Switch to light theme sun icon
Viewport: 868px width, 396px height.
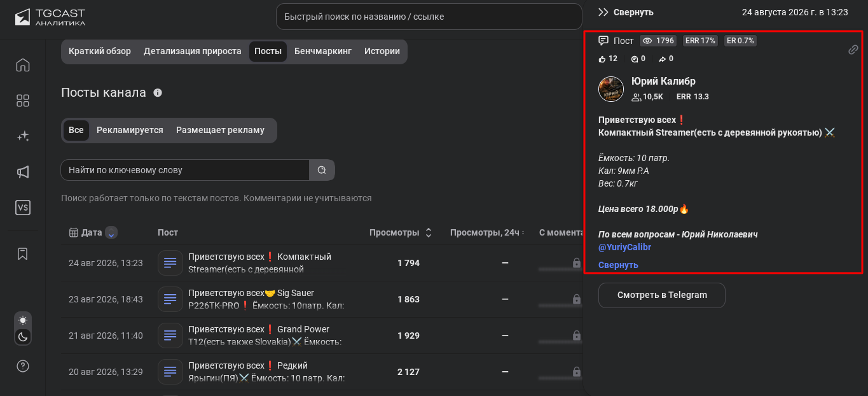[x=23, y=320]
